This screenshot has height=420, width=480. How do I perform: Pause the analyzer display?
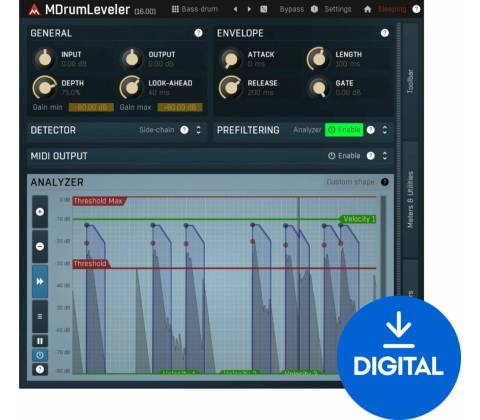(x=40, y=341)
